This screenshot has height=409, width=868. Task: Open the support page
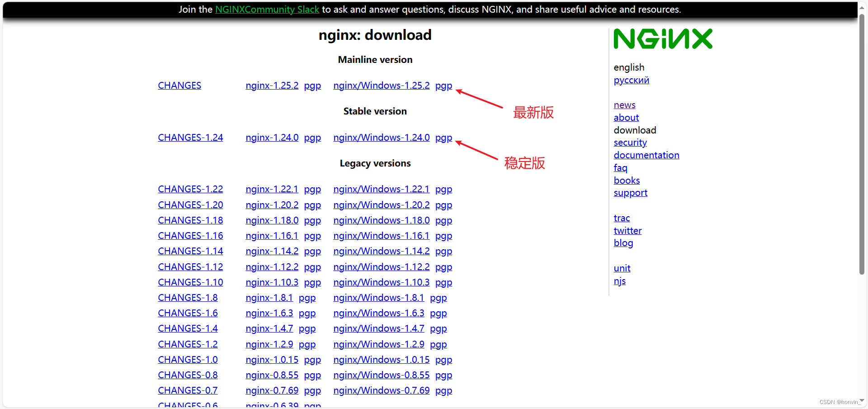pos(630,193)
